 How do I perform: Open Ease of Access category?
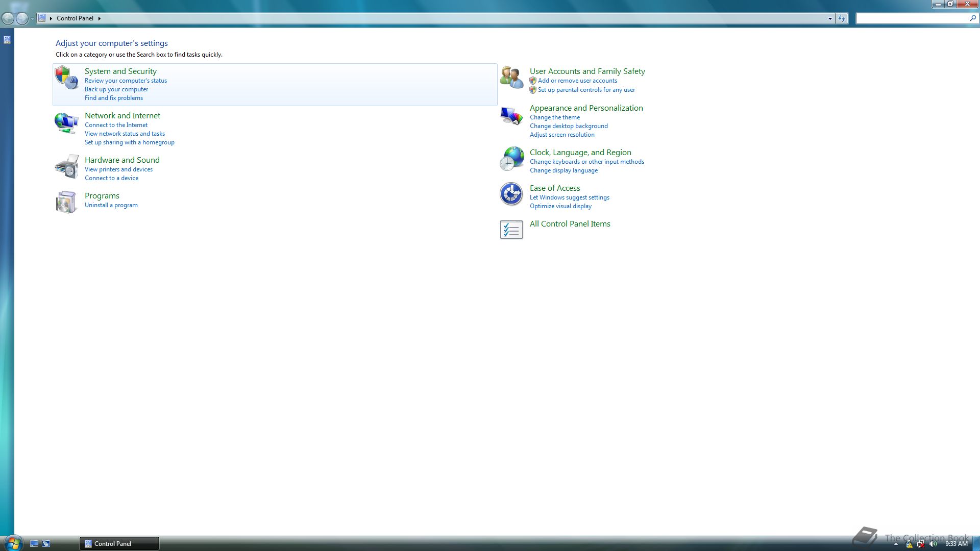pyautogui.click(x=555, y=188)
